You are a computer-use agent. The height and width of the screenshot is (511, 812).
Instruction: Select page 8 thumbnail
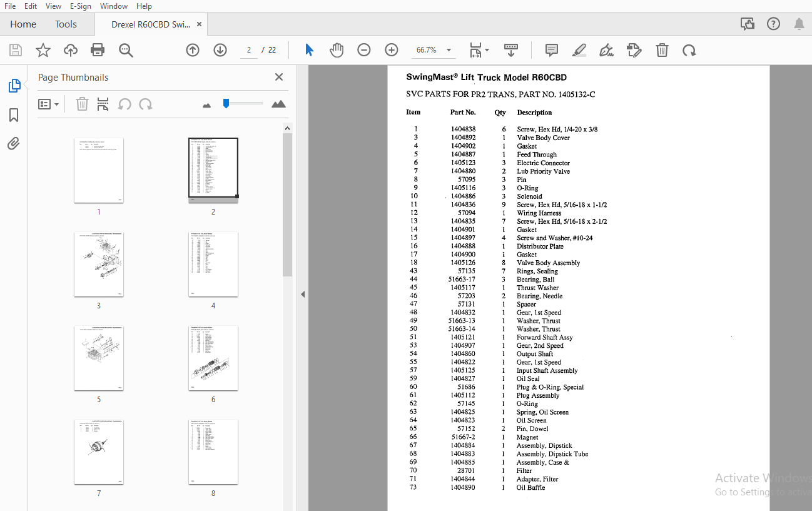(x=213, y=452)
